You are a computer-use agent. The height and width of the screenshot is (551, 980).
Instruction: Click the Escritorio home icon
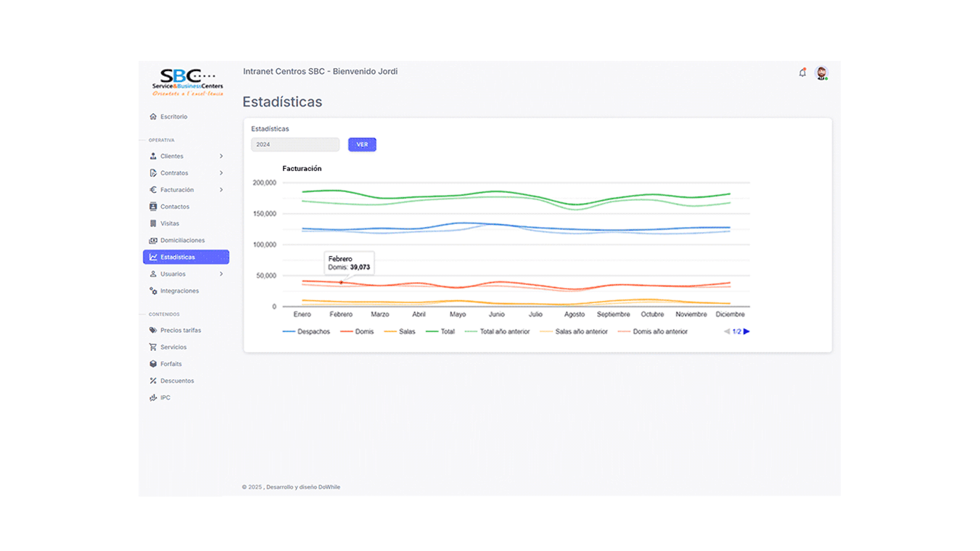pyautogui.click(x=153, y=117)
